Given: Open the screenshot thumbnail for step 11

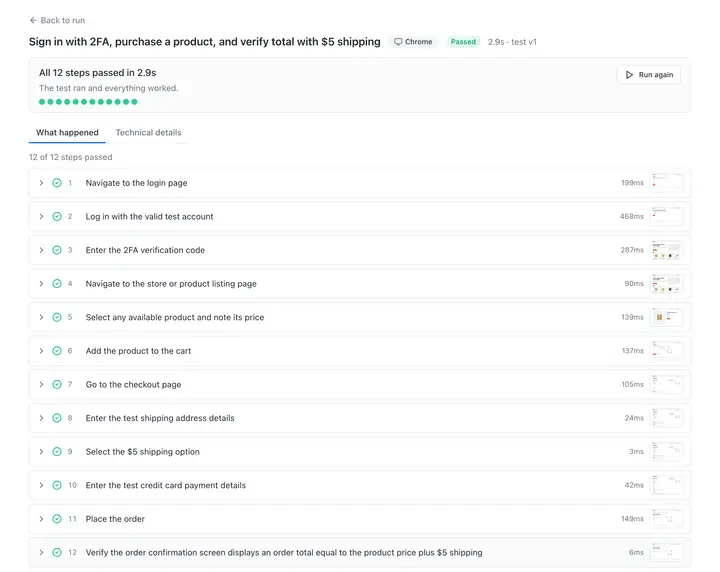Looking at the screenshot, I should coord(667,519).
